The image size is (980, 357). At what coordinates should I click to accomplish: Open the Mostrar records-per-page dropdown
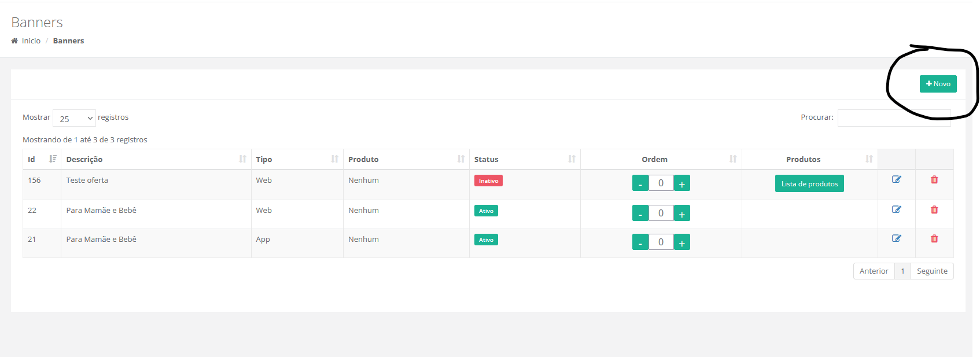74,118
